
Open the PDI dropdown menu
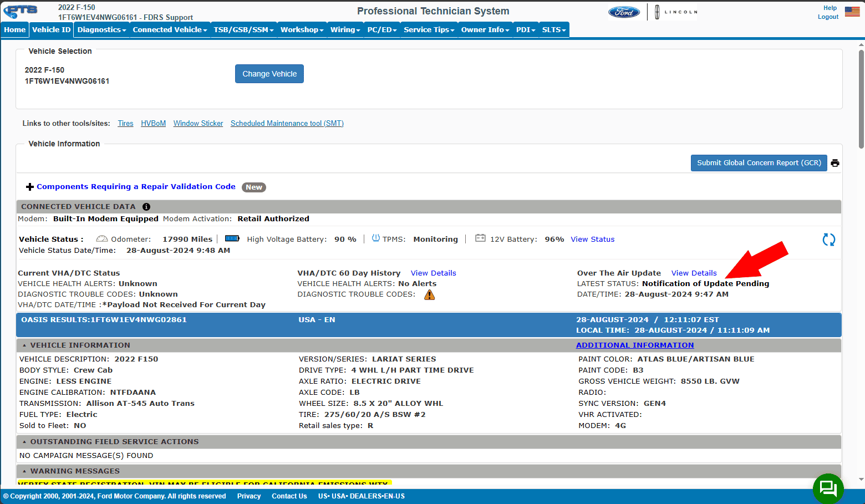coord(526,30)
